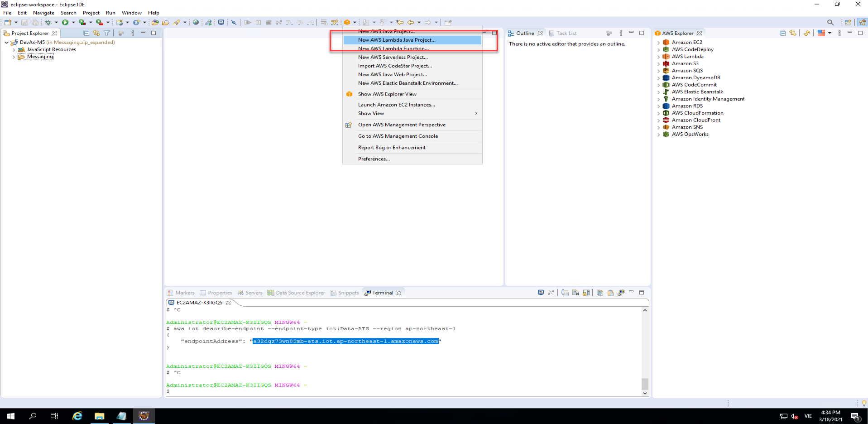Click the highlighted endpoint address in the terminal

(x=345, y=341)
